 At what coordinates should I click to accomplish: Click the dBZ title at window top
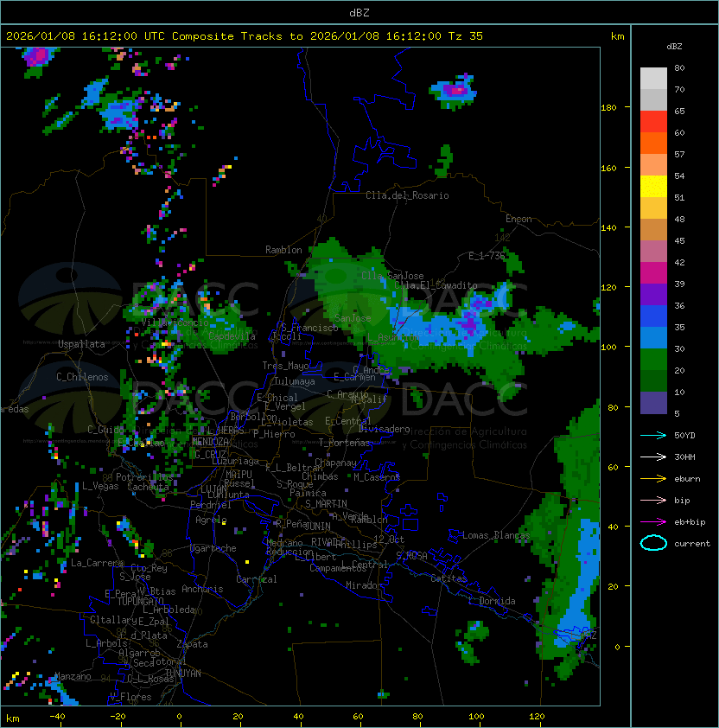tap(359, 12)
